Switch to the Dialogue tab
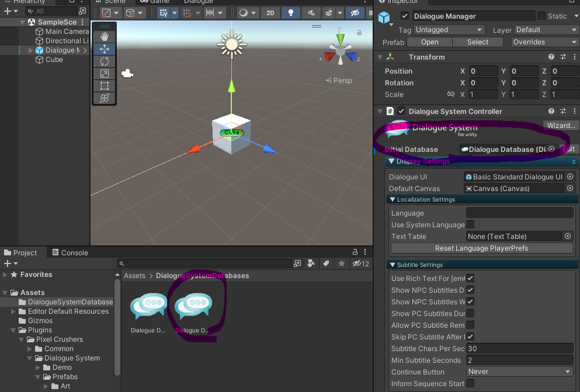Image resolution: width=580 pixels, height=392 pixels. 198,2
